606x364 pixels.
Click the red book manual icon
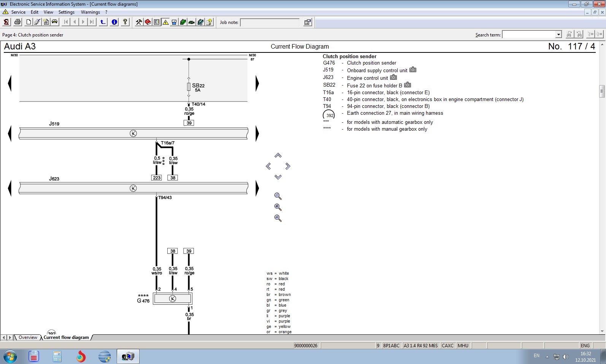pyautogui.click(x=148, y=22)
